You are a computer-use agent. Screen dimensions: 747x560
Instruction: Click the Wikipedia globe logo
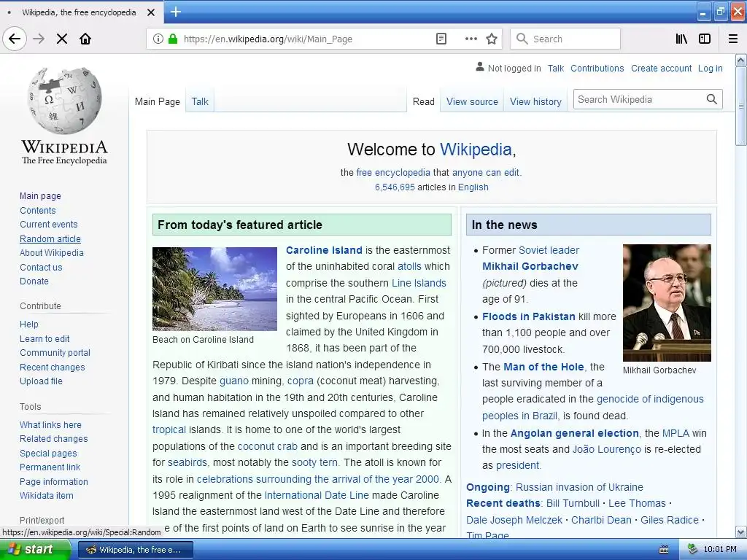(65, 101)
